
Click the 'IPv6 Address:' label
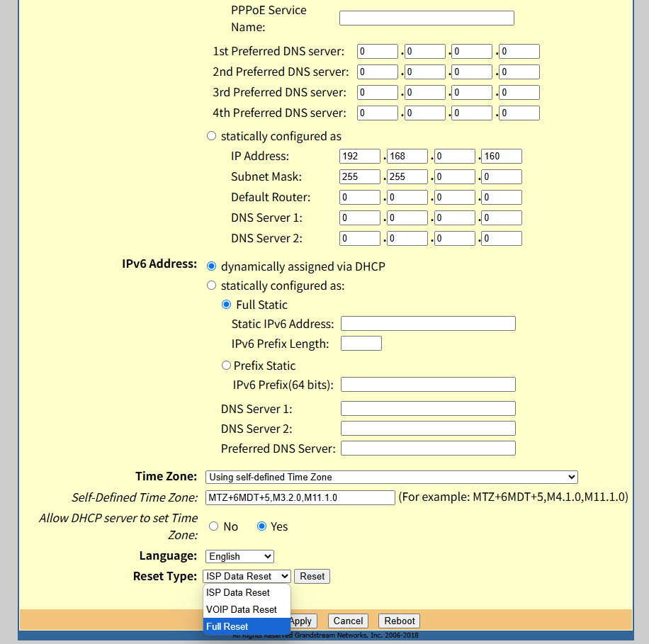(x=159, y=264)
